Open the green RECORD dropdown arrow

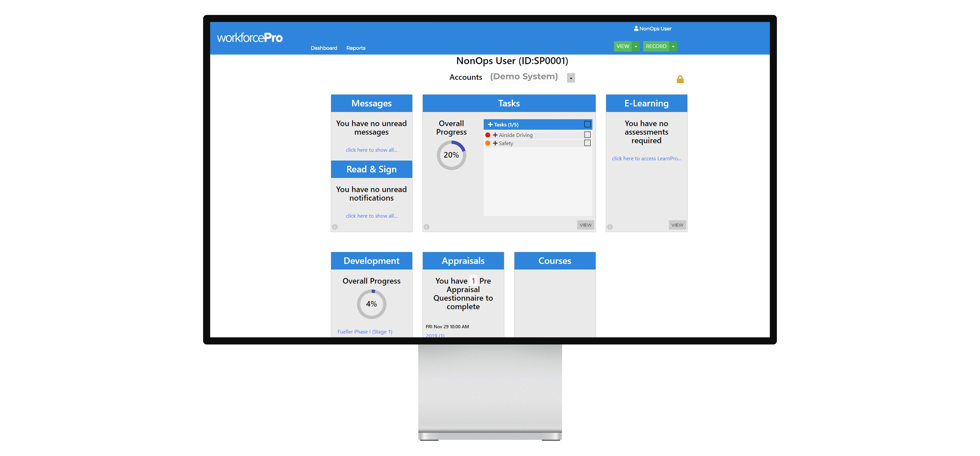point(673,46)
